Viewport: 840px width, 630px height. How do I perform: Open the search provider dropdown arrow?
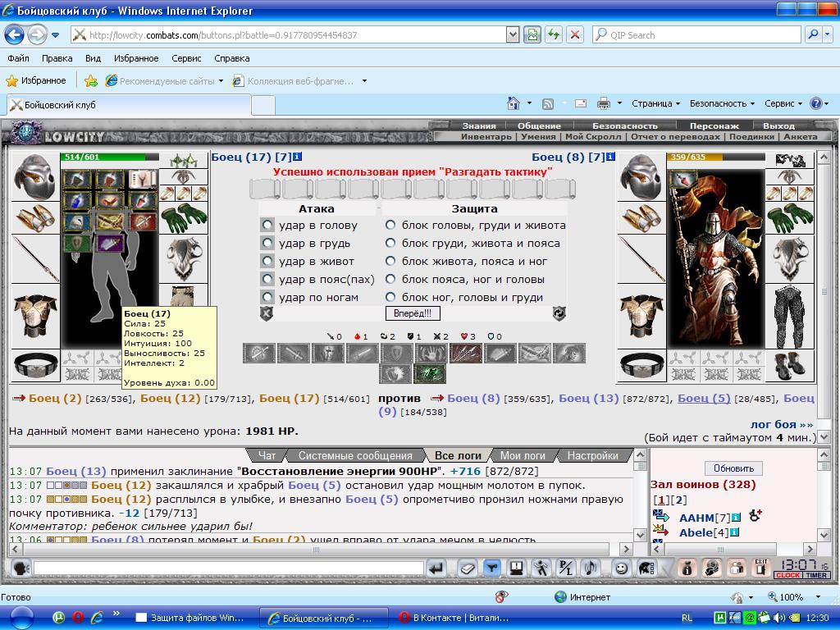tap(827, 34)
